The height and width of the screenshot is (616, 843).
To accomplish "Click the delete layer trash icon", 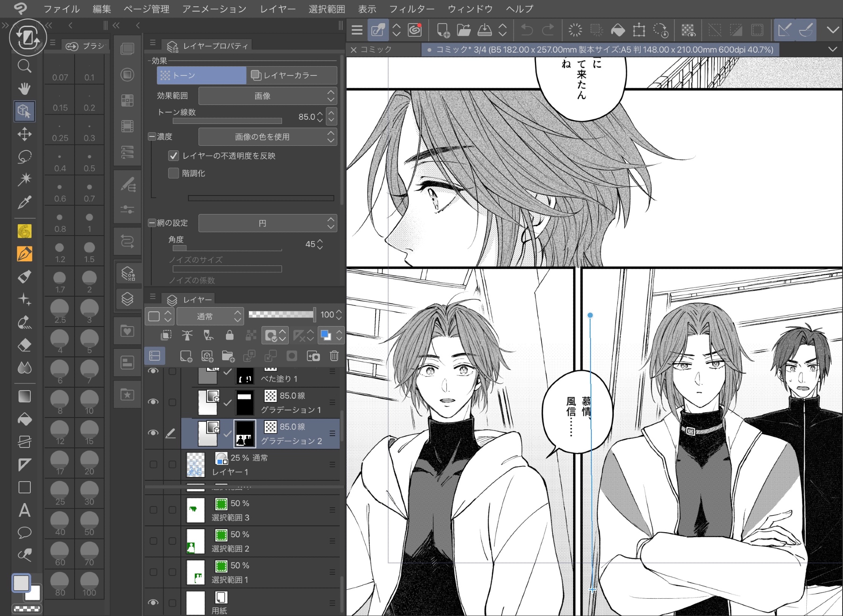I will click(334, 356).
